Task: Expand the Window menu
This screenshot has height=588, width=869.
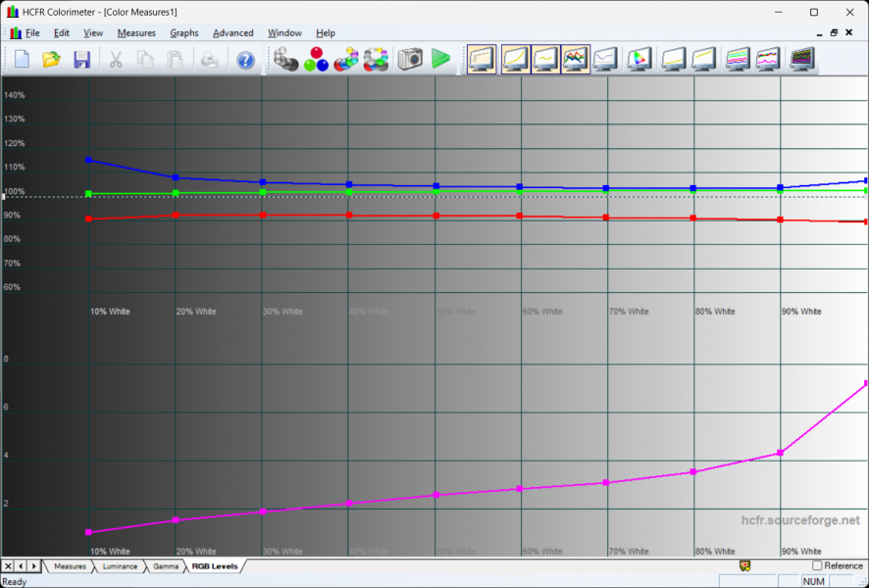Action: click(x=284, y=33)
